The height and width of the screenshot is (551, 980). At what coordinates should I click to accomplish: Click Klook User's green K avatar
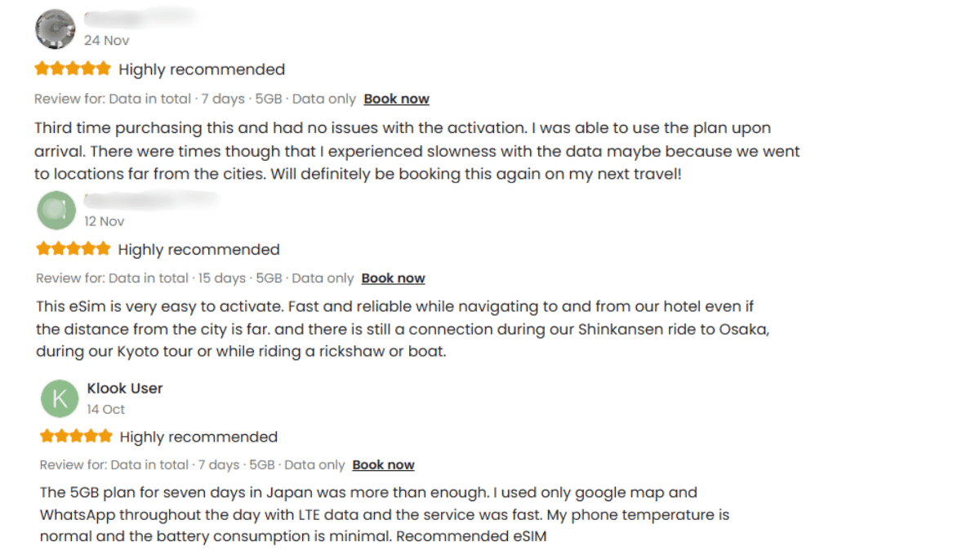pos(60,398)
